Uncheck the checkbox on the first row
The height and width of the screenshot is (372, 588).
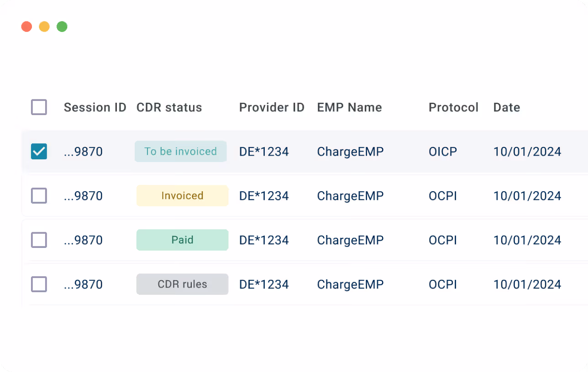39,151
